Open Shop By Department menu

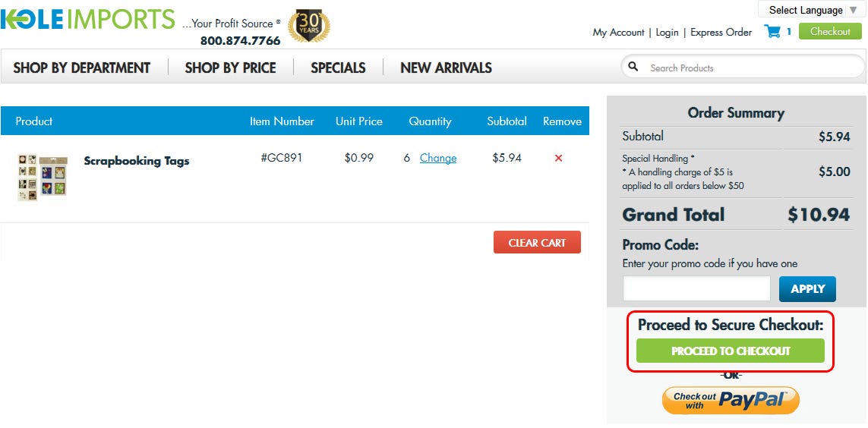pyautogui.click(x=82, y=68)
